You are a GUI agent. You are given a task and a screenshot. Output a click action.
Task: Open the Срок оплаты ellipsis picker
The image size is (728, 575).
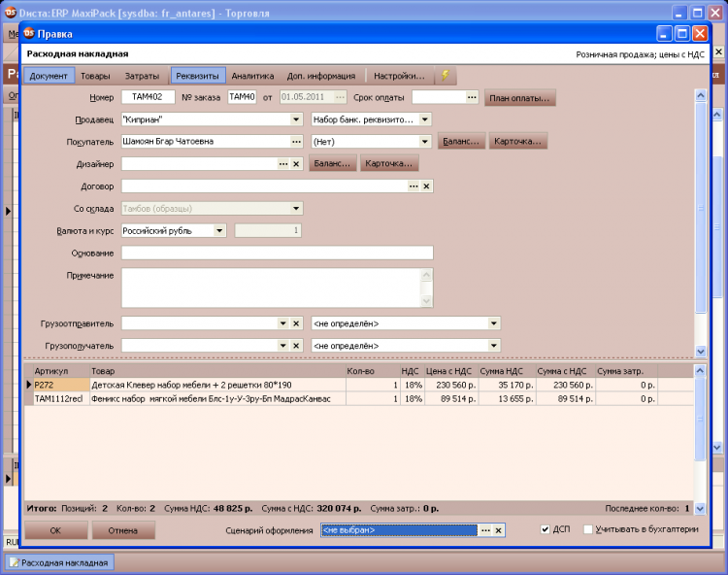point(472,97)
